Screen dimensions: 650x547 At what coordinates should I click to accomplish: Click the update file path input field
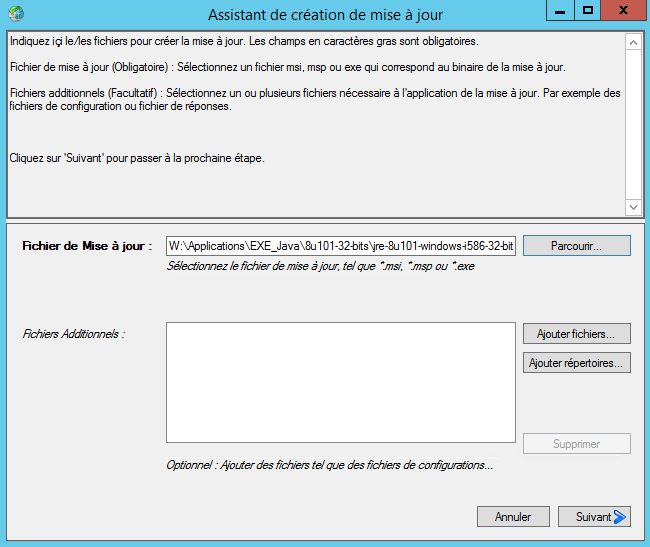[x=340, y=246]
